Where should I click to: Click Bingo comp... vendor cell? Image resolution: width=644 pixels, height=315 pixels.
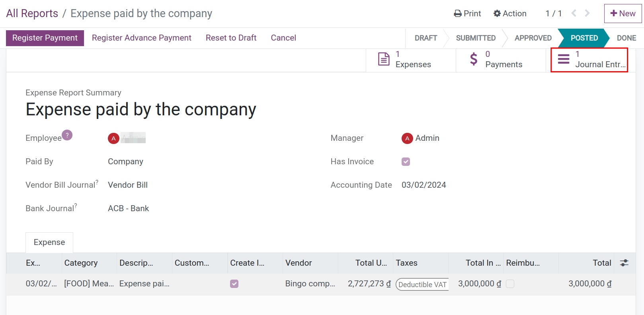pos(310,284)
